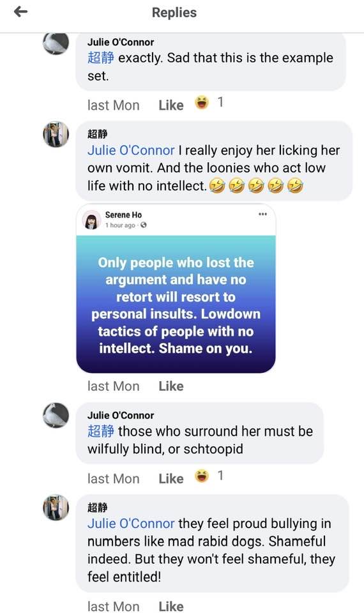Tap the globe privacy icon beside 1 hour ago
364x613 pixels.
(x=144, y=225)
